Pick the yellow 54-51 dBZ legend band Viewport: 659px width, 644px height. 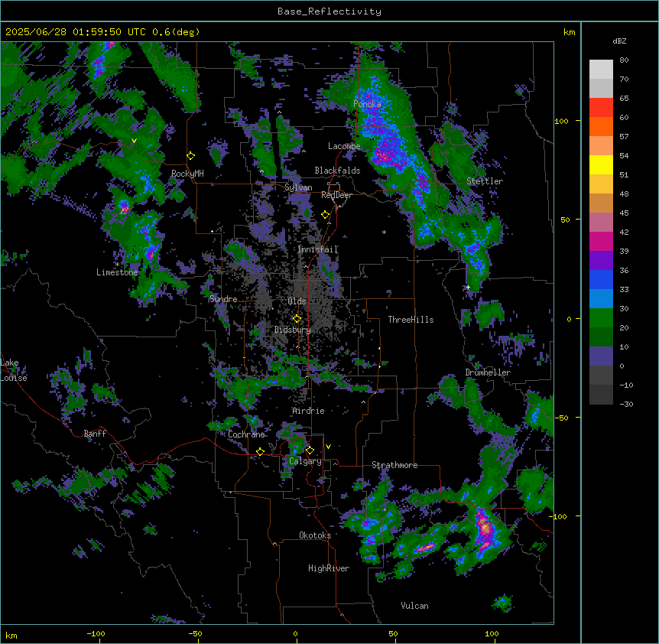(601, 164)
